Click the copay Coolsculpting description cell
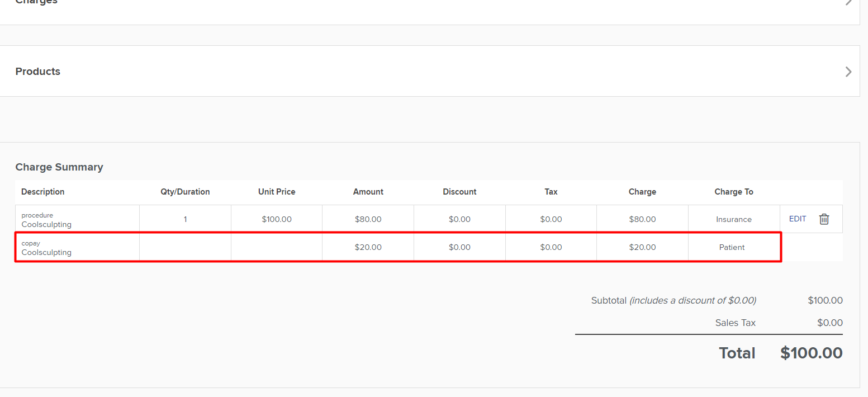This screenshot has width=868, height=397. click(x=77, y=247)
